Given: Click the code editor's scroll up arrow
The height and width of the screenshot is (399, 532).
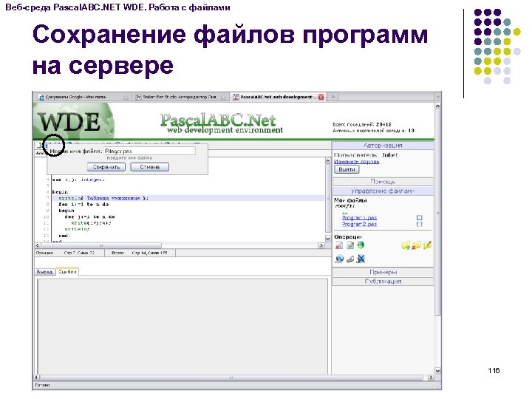Looking at the screenshot, I should pos(328,161).
